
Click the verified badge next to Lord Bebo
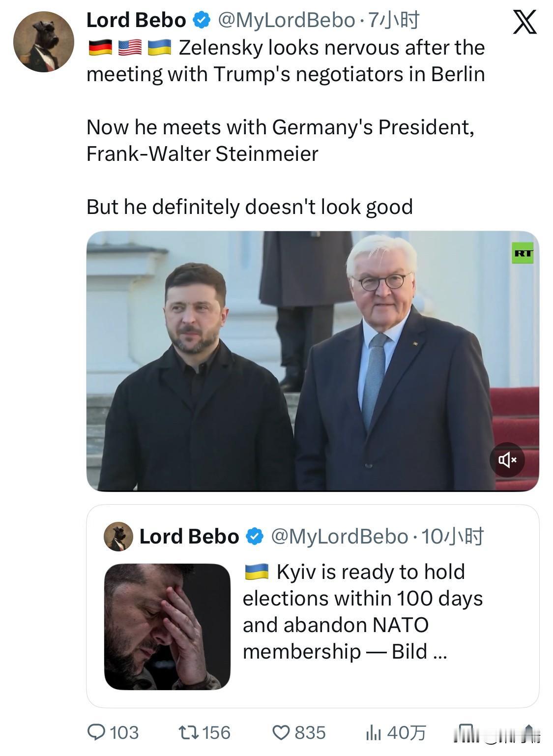(202, 20)
